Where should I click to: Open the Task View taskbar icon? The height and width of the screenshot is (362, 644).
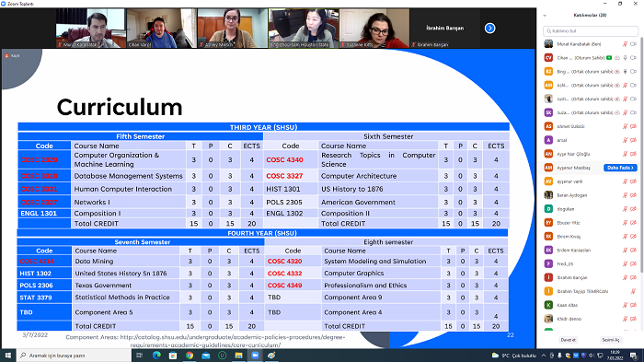pyautogui.click(x=139, y=356)
